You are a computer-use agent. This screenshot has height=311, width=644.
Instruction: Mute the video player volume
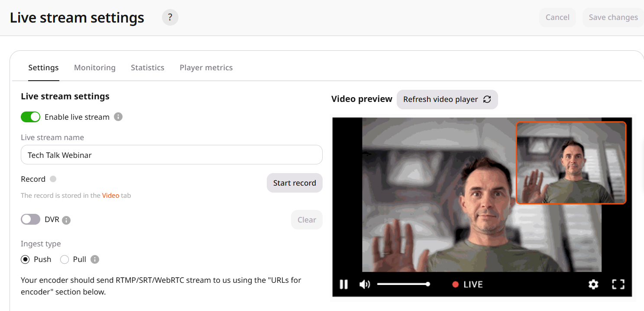pyautogui.click(x=365, y=285)
